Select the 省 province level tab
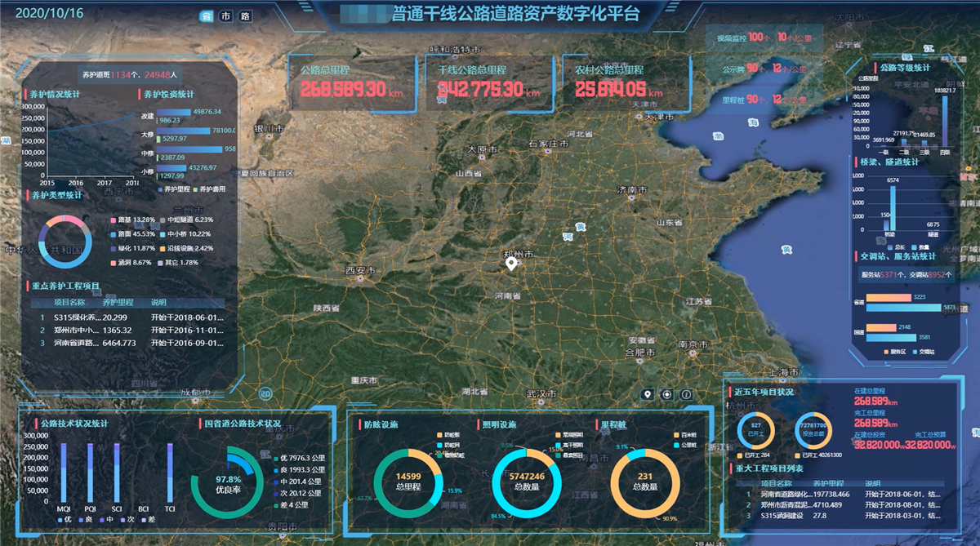This screenshot has width=980, height=546. coord(206,16)
